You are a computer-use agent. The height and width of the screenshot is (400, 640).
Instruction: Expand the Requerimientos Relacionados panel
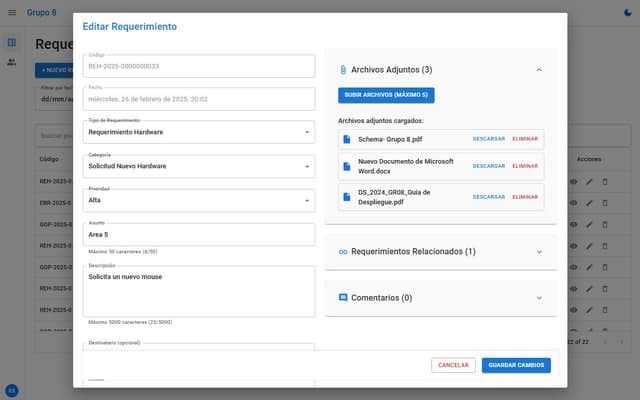click(x=539, y=252)
